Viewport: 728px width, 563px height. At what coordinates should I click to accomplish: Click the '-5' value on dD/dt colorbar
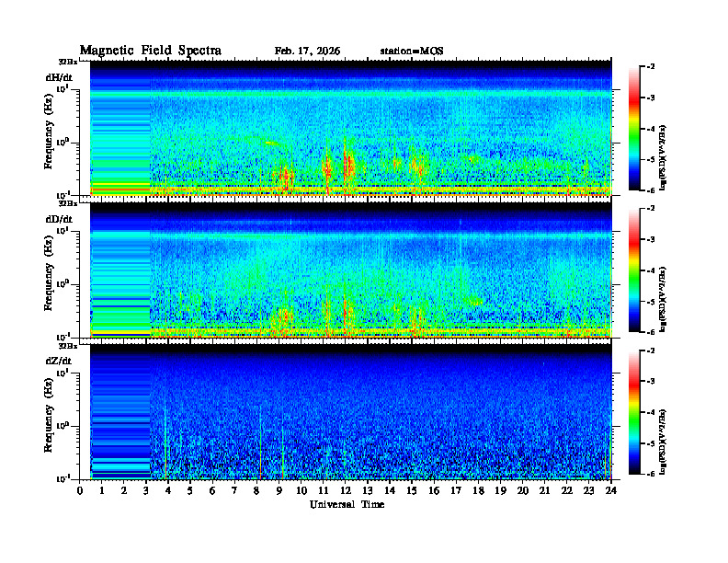pos(651,302)
